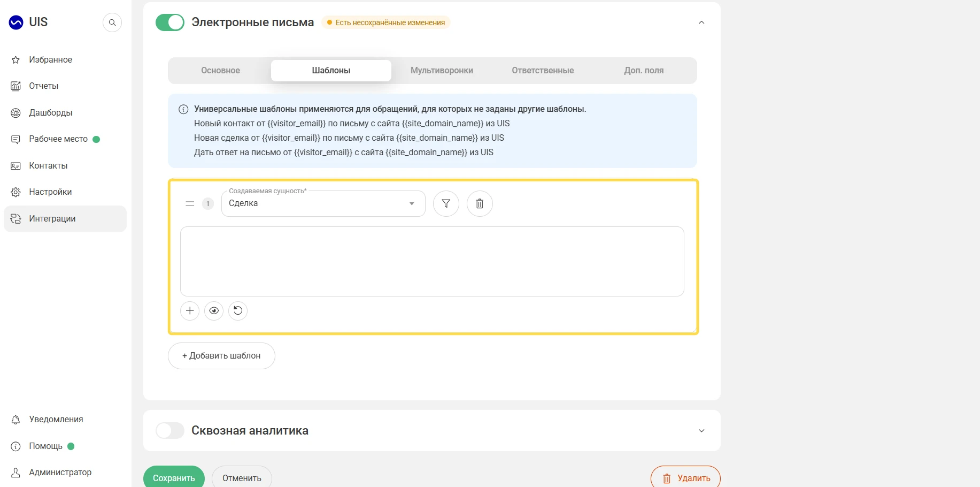Delete template row using trash icon
This screenshot has height=487, width=980.
click(x=480, y=203)
